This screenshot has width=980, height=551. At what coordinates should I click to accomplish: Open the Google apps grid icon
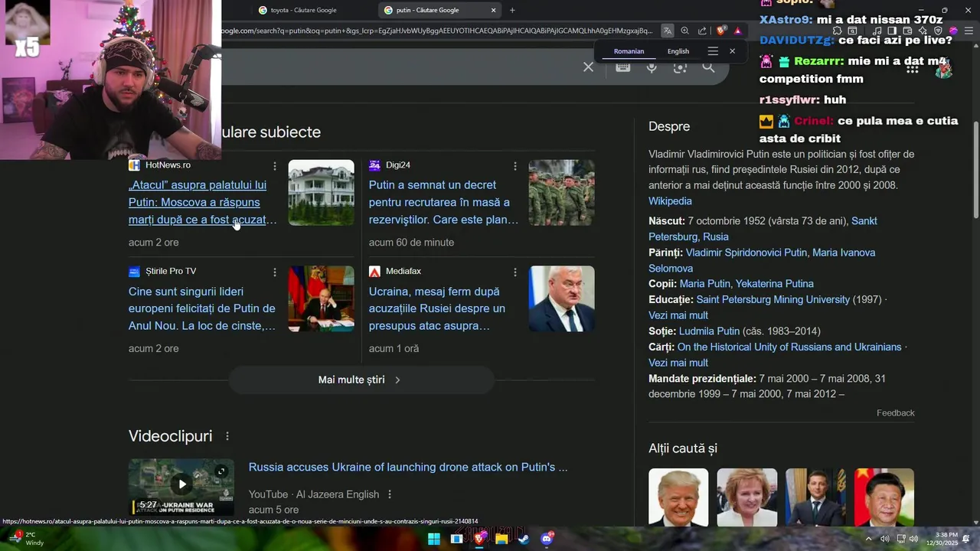[912, 70]
